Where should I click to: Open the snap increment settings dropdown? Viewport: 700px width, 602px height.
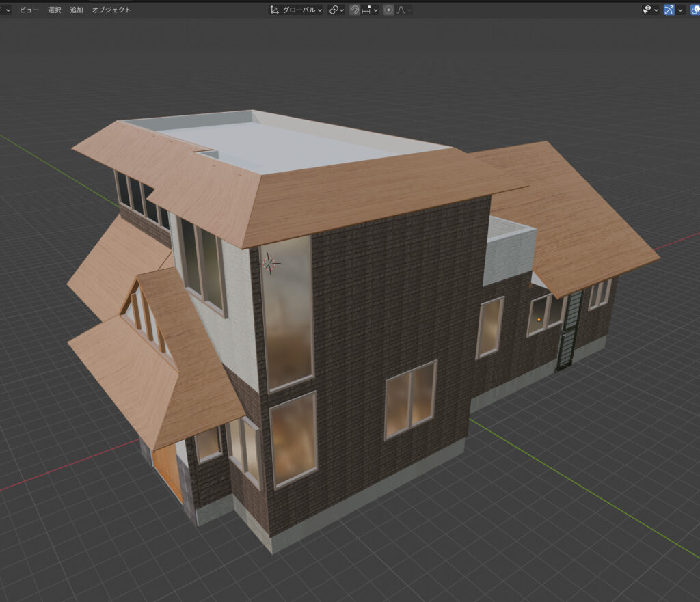click(371, 10)
